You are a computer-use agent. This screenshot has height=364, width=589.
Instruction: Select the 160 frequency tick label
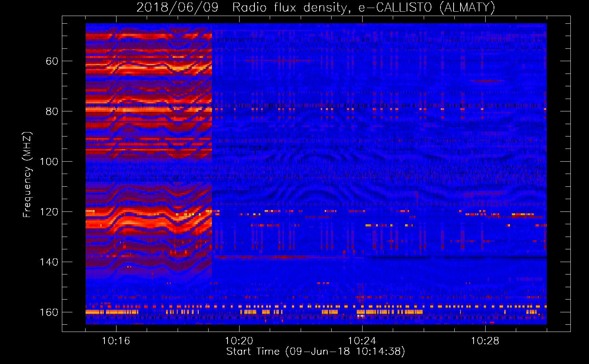pyautogui.click(x=49, y=312)
